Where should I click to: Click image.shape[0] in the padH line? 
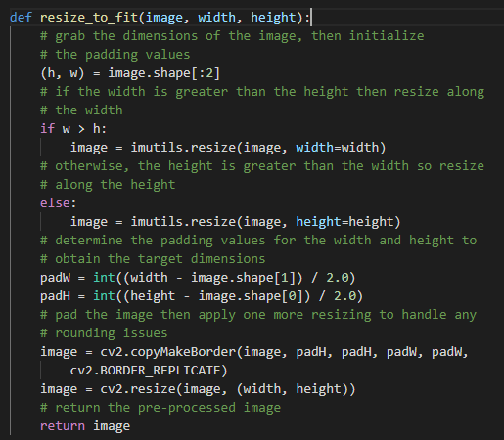coord(251,296)
